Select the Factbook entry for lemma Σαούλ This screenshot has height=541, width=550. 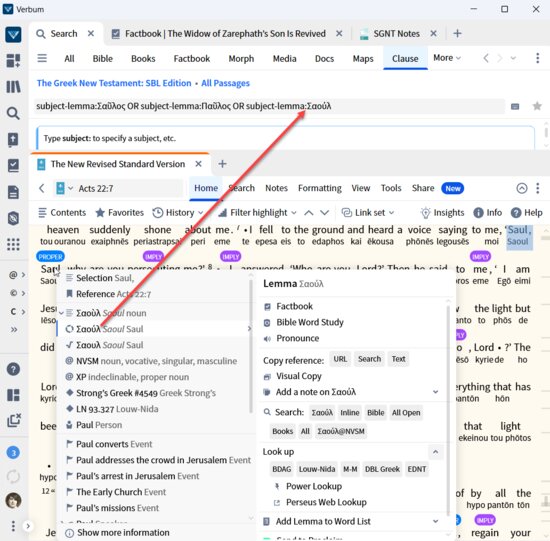coord(294,306)
